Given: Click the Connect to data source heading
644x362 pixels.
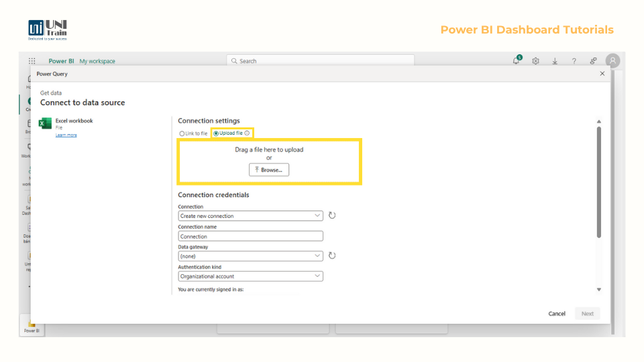Looking at the screenshot, I should pos(83,103).
